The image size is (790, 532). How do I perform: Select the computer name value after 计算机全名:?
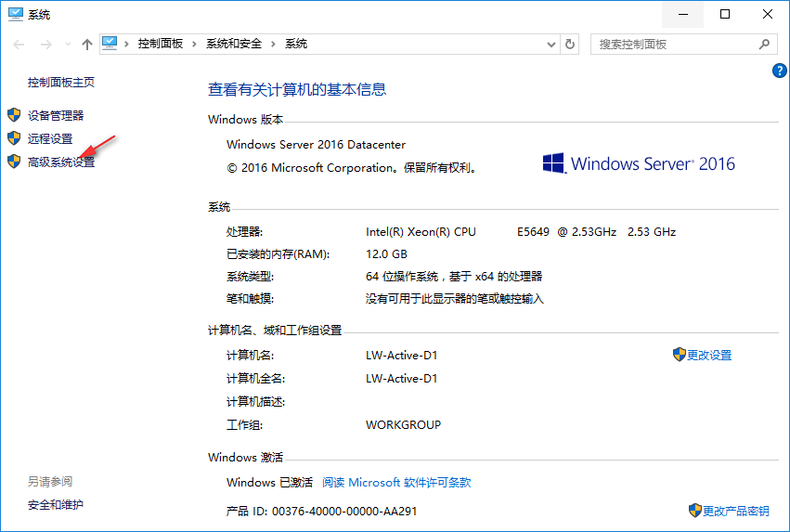(402, 379)
